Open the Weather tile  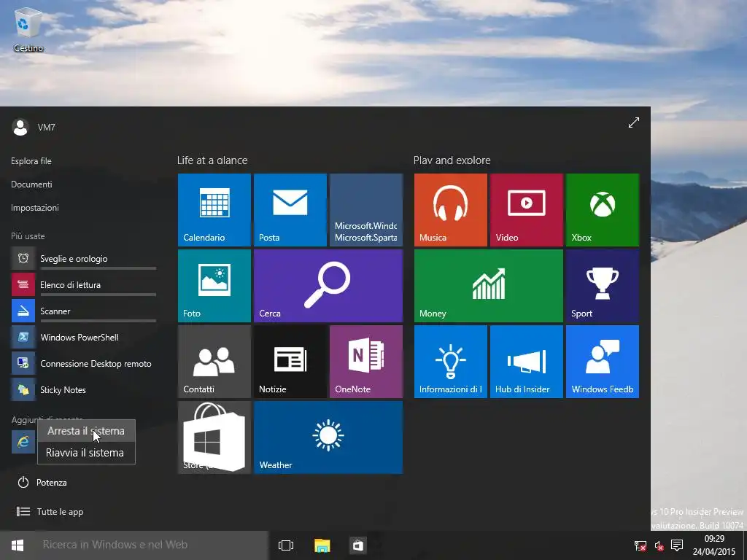click(328, 437)
